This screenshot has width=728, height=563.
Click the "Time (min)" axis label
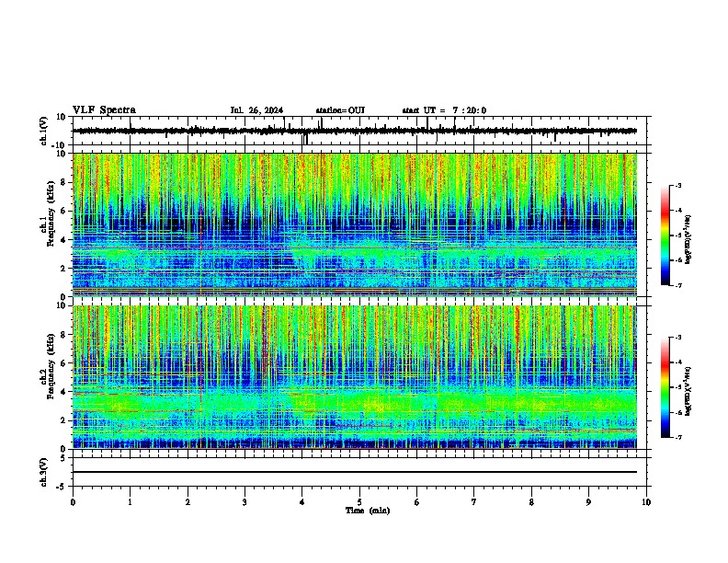coord(368,511)
